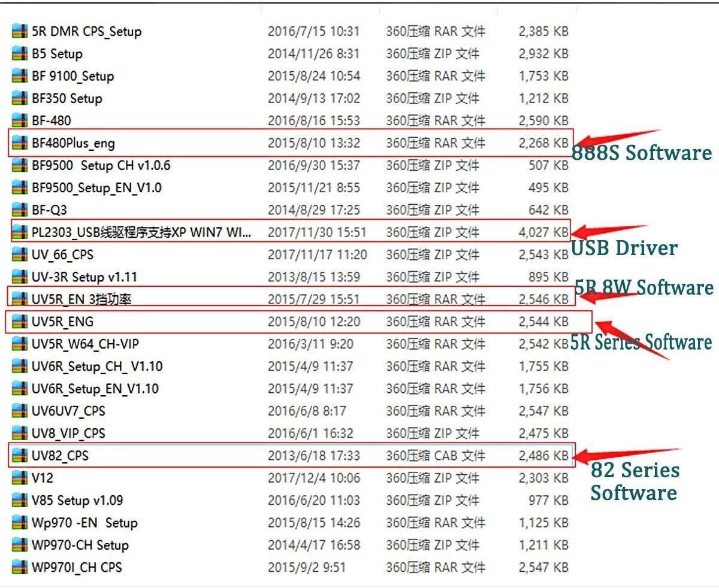Viewport: 719px width, 588px height.
Task: Select the file name UV5R_W64_CH-VIP
Action: [86, 344]
